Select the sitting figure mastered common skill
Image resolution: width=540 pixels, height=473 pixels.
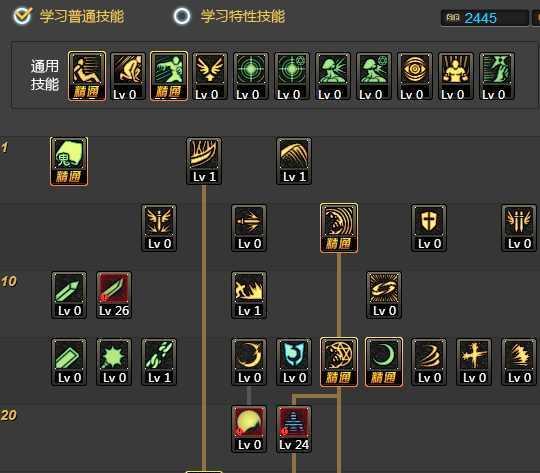pos(87,76)
